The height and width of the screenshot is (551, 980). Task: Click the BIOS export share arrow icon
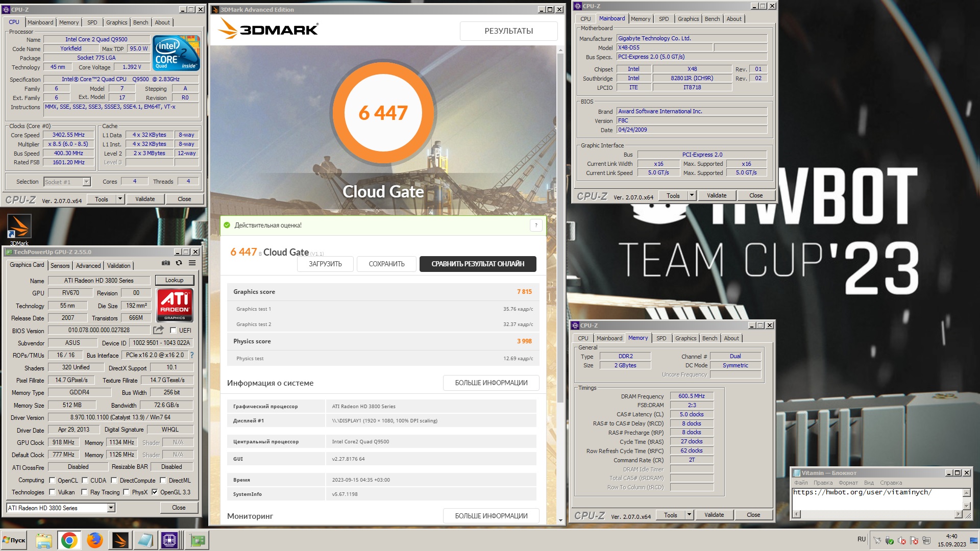pos(158,330)
